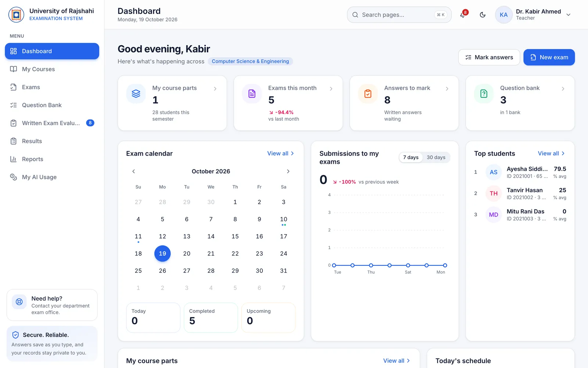View all in My course parts section

click(x=397, y=361)
